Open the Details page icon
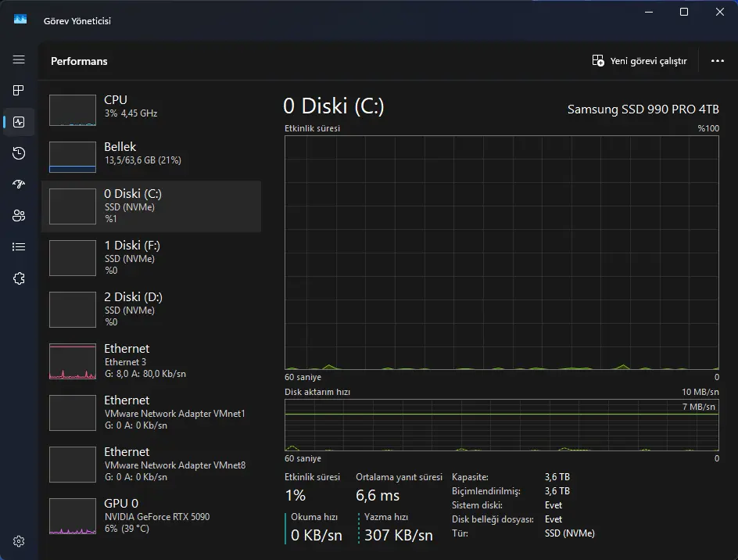Image resolution: width=738 pixels, height=560 pixels. click(x=19, y=247)
